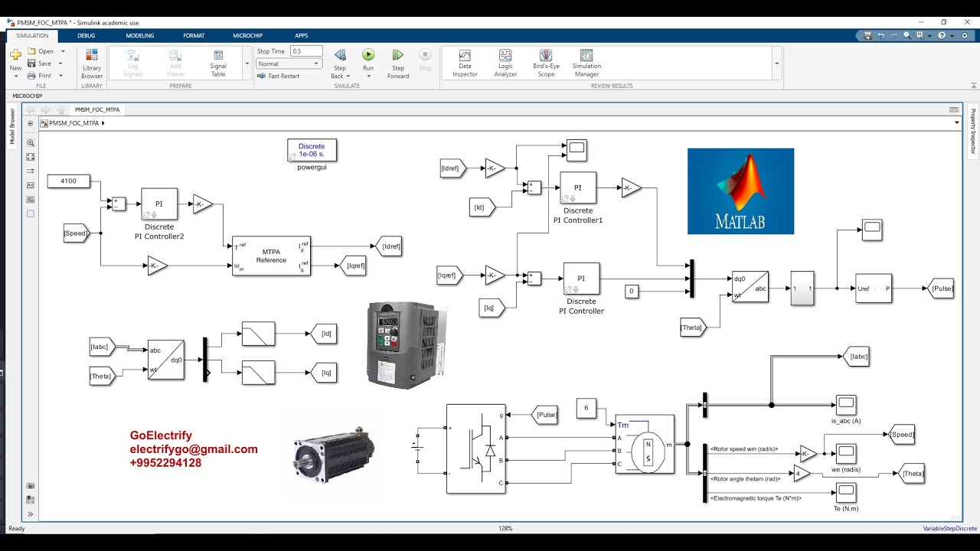Select the PMSM_FOC_MTPA model tab
This screenshot has width=980, height=551.
click(x=97, y=109)
